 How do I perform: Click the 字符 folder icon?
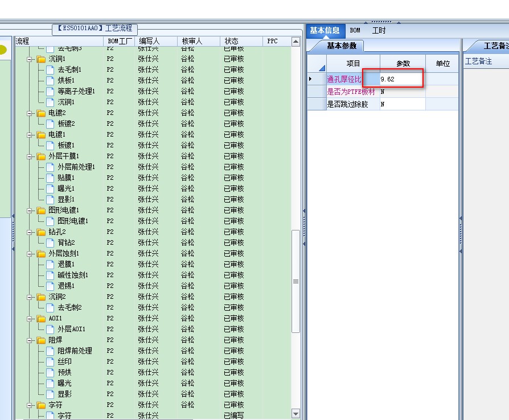pyautogui.click(x=41, y=405)
